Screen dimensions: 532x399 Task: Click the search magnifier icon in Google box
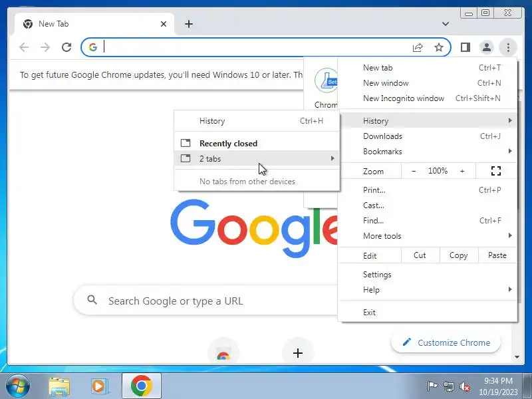pyautogui.click(x=92, y=300)
